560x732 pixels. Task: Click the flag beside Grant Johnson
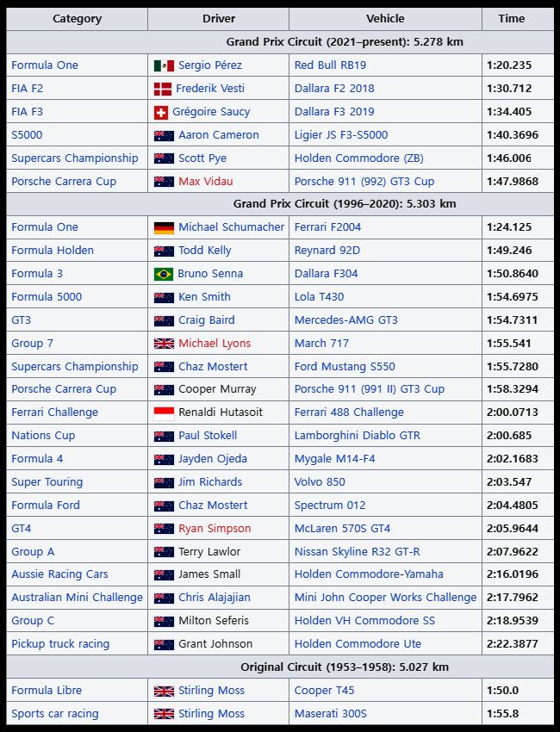click(164, 645)
